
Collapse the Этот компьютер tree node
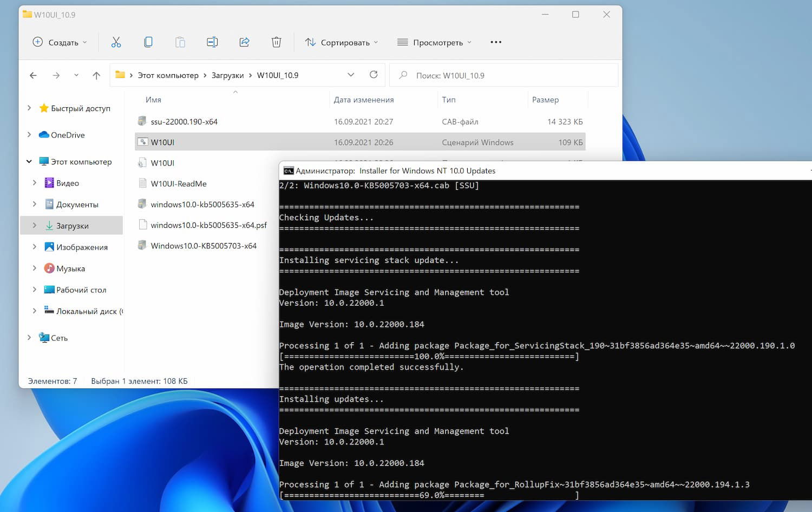pyautogui.click(x=29, y=161)
